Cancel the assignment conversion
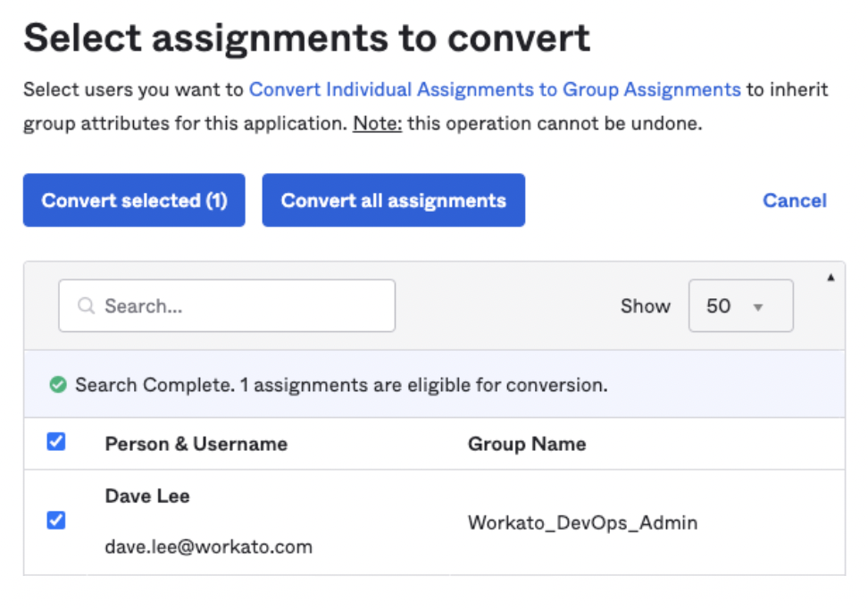The height and width of the screenshot is (609, 868). [x=794, y=200]
